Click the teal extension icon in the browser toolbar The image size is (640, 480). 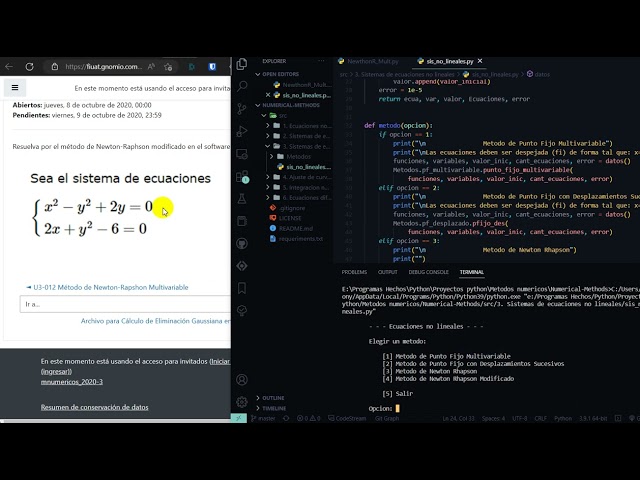pos(192,67)
